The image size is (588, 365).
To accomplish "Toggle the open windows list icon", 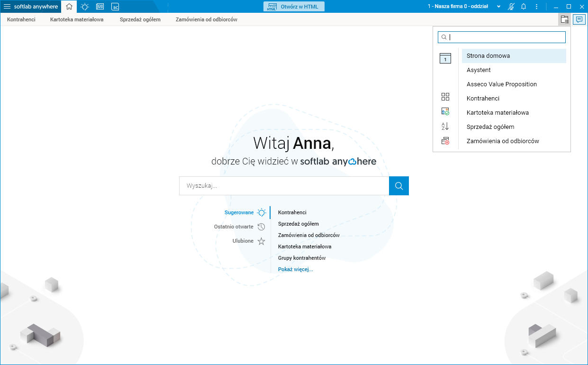I will tap(564, 19).
